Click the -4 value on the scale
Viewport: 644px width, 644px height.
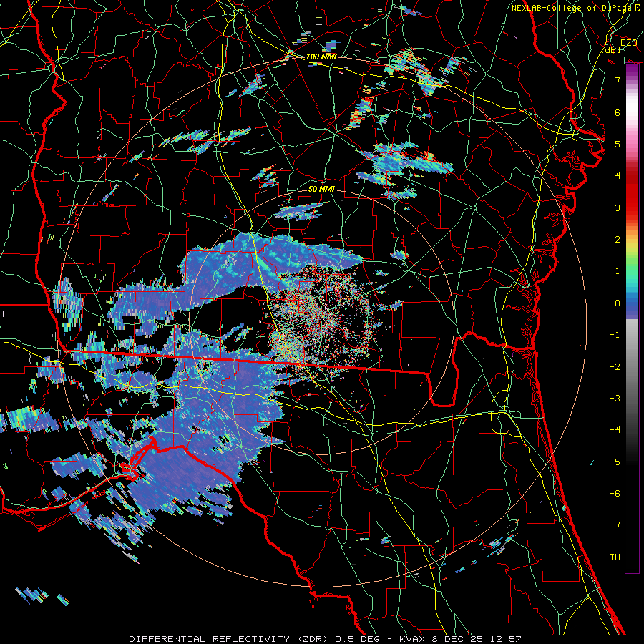coord(615,429)
